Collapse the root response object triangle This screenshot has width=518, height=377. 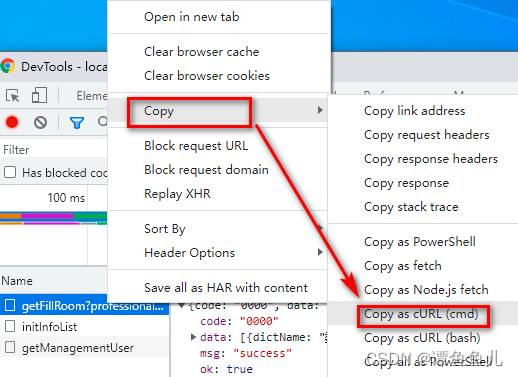pyautogui.click(x=182, y=305)
